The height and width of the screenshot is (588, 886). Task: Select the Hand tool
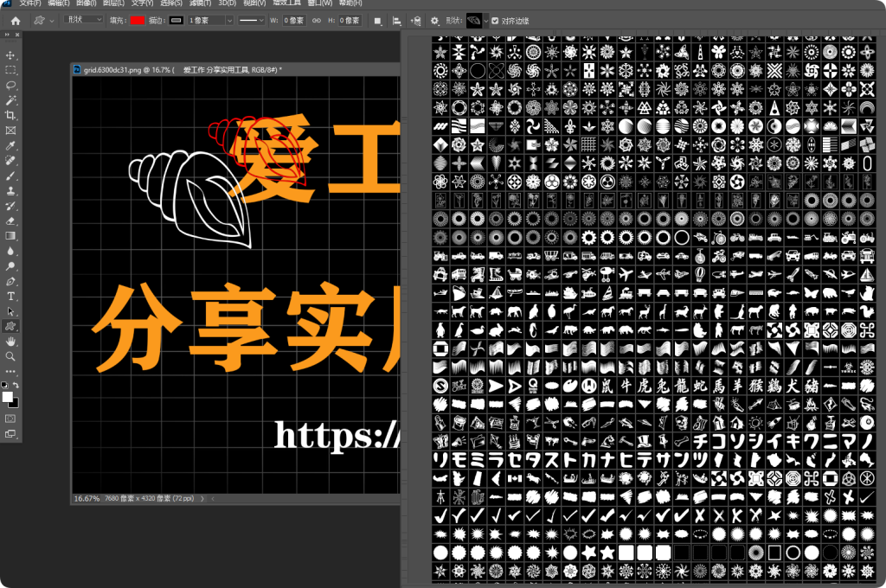(11, 342)
